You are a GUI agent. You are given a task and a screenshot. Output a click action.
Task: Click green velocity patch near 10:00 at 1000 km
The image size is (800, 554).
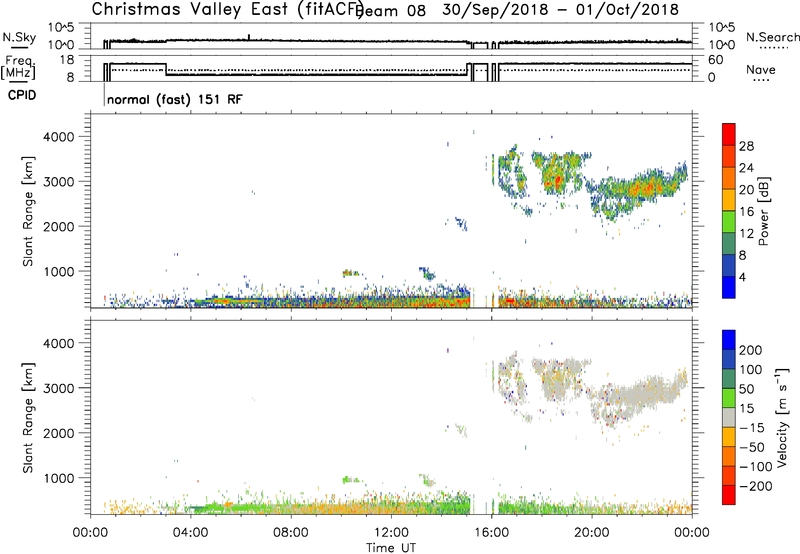[x=349, y=480]
